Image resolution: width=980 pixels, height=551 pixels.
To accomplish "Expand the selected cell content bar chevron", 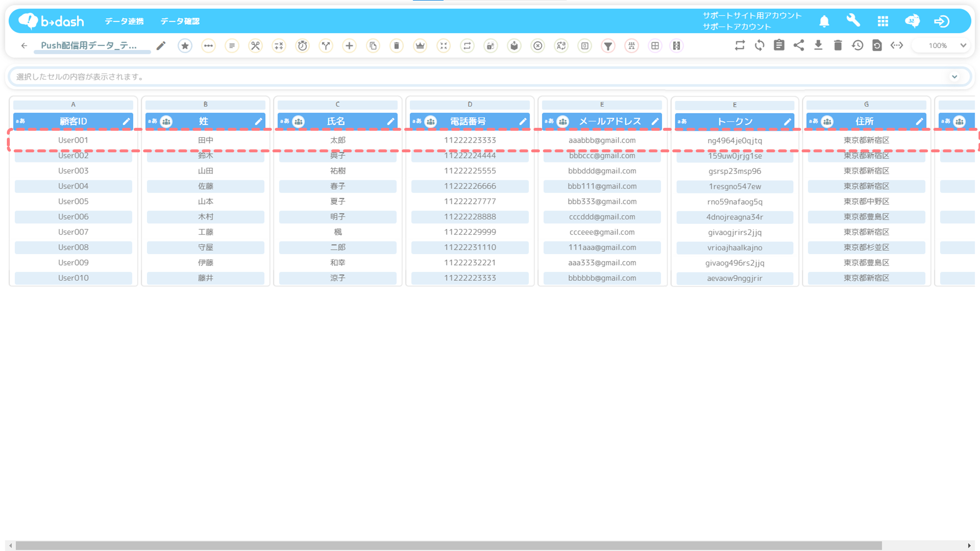I will [x=955, y=77].
